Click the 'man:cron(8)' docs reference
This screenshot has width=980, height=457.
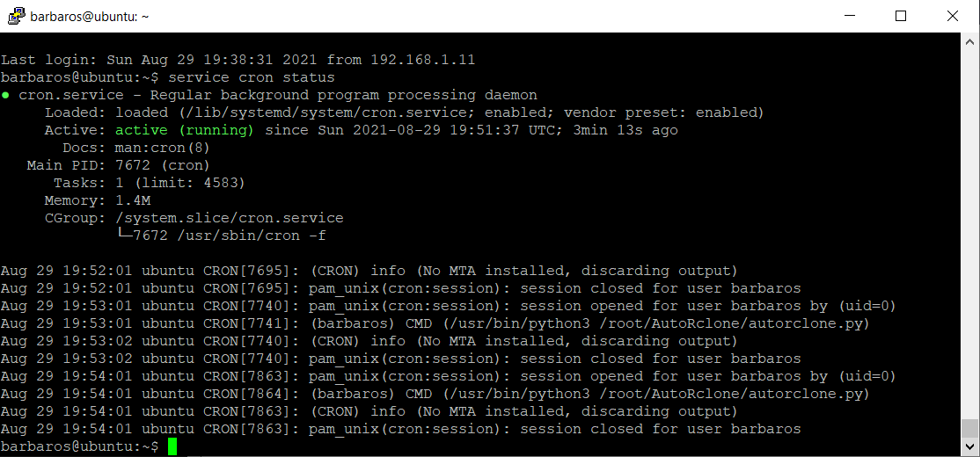163,149
